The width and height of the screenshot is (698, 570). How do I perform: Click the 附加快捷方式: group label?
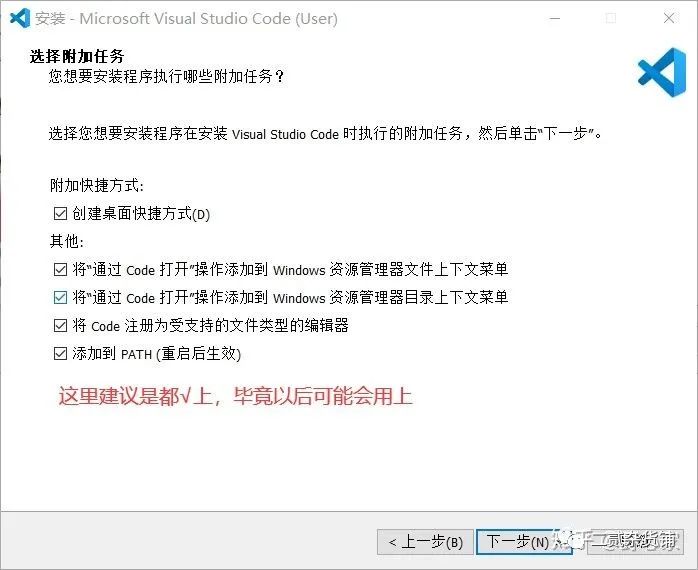pyautogui.click(x=97, y=186)
